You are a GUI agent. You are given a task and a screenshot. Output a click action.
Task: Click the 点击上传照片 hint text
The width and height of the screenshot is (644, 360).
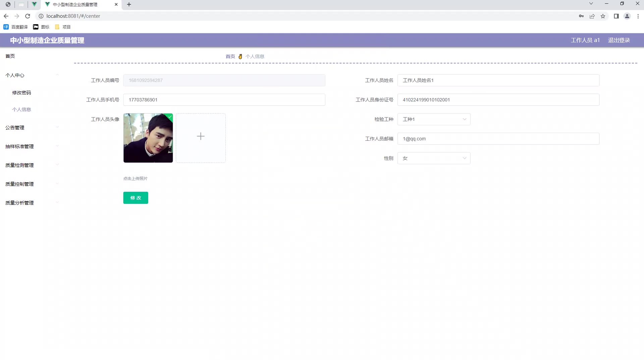pyautogui.click(x=135, y=179)
